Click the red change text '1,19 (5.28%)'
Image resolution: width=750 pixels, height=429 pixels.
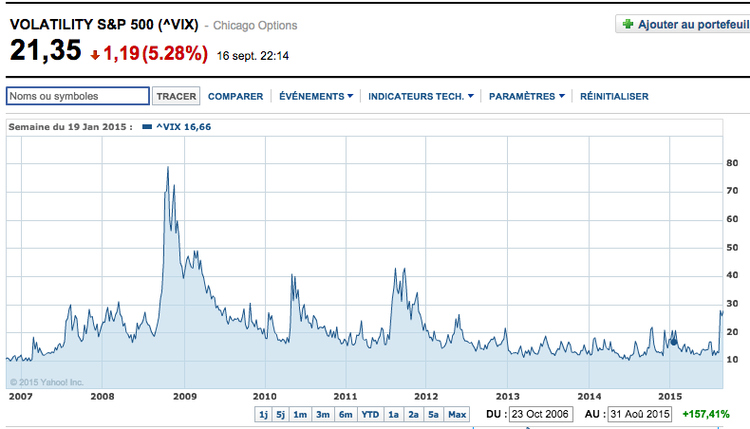coord(155,54)
